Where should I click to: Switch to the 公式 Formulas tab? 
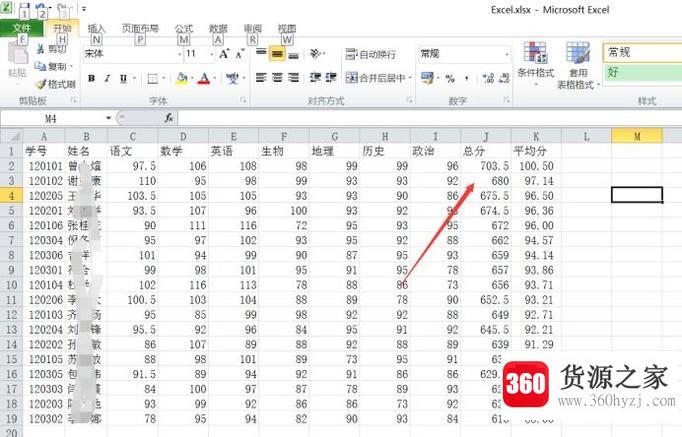[x=184, y=29]
